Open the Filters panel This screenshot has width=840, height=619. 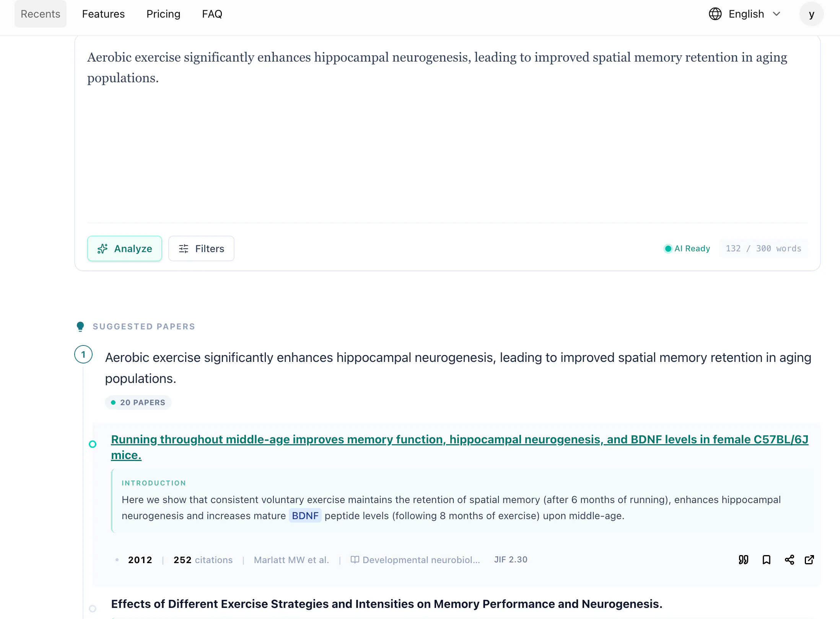coord(201,249)
